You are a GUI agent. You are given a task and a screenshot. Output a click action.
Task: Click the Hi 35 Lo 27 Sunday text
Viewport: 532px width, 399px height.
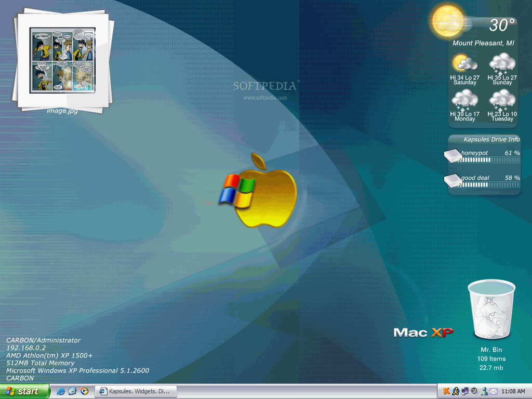(502, 79)
